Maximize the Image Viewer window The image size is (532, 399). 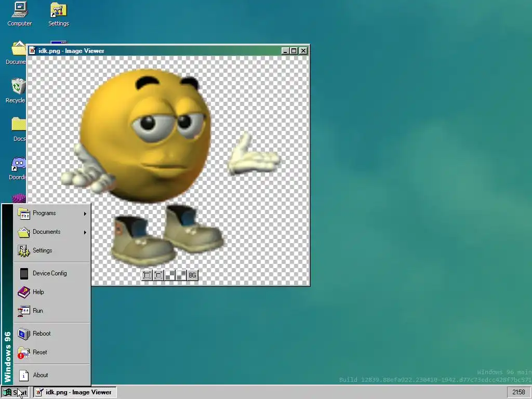point(294,51)
